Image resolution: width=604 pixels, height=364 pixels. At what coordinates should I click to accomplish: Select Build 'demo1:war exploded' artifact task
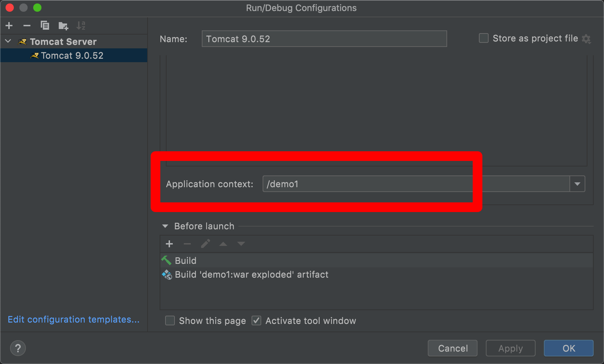pos(377,275)
